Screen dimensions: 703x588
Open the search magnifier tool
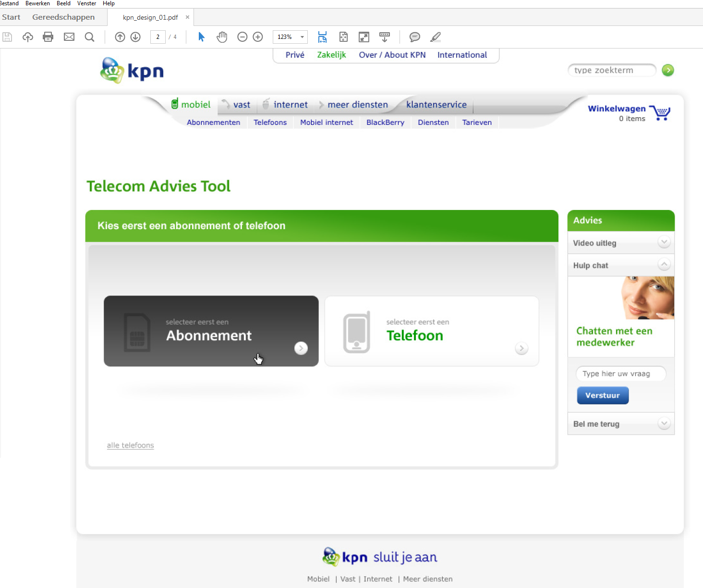click(x=89, y=37)
